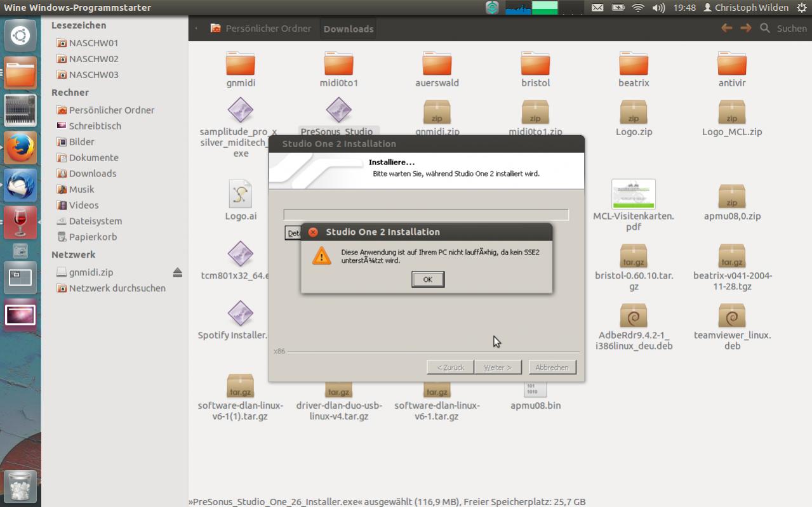This screenshot has height=507, width=812.
Task: Click OK in the SSE2 error dialog
Action: (427, 279)
